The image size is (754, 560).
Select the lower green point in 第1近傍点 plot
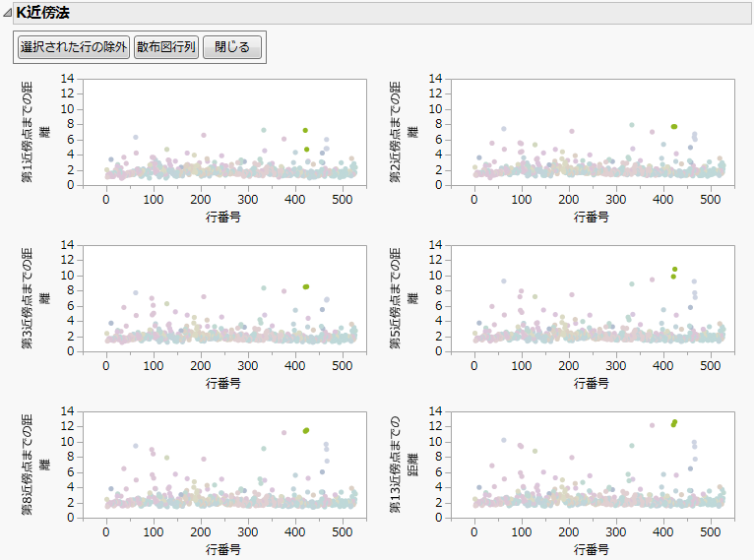(306, 150)
